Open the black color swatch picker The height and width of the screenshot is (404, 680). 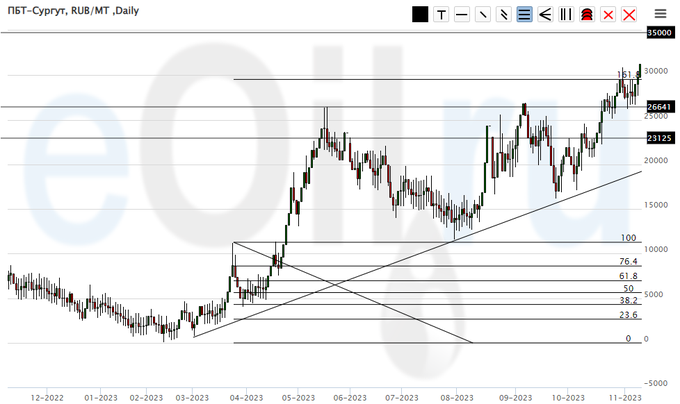(420, 14)
